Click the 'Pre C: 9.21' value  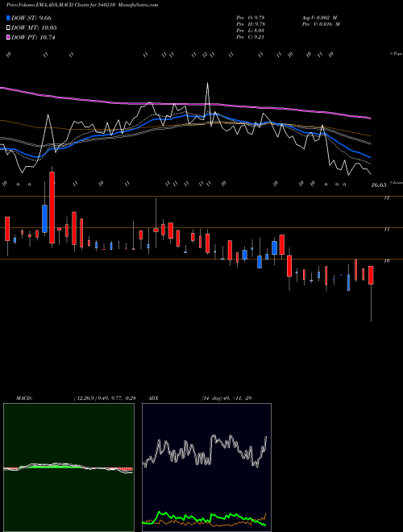pyautogui.click(x=251, y=37)
